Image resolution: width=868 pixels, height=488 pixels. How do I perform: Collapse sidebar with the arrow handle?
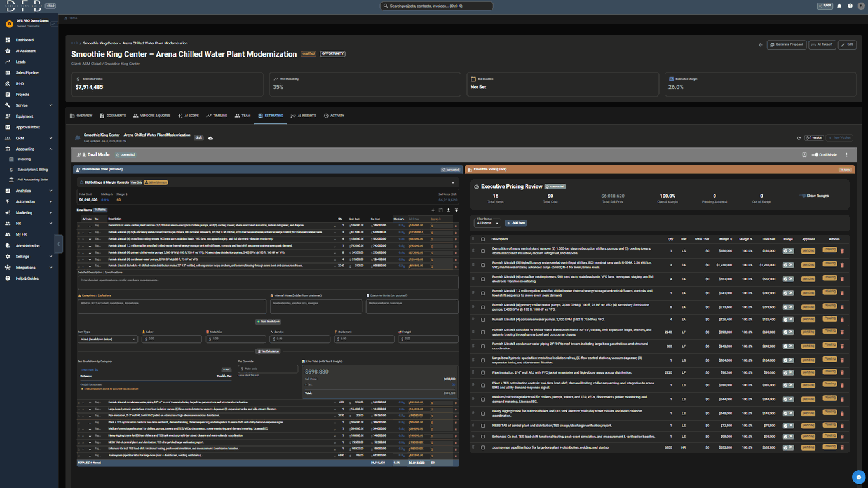58,244
